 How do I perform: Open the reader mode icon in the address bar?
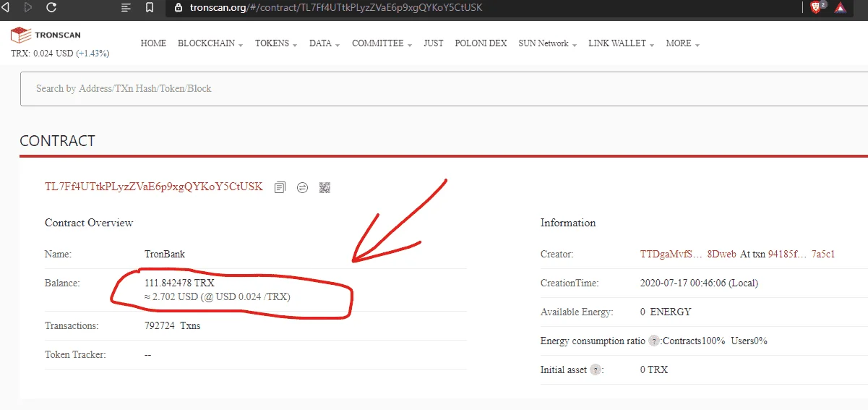pyautogui.click(x=126, y=8)
